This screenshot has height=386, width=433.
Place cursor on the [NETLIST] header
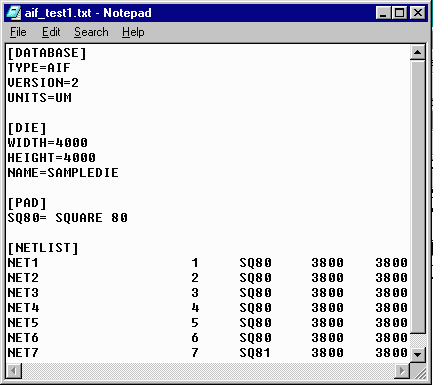(43, 248)
